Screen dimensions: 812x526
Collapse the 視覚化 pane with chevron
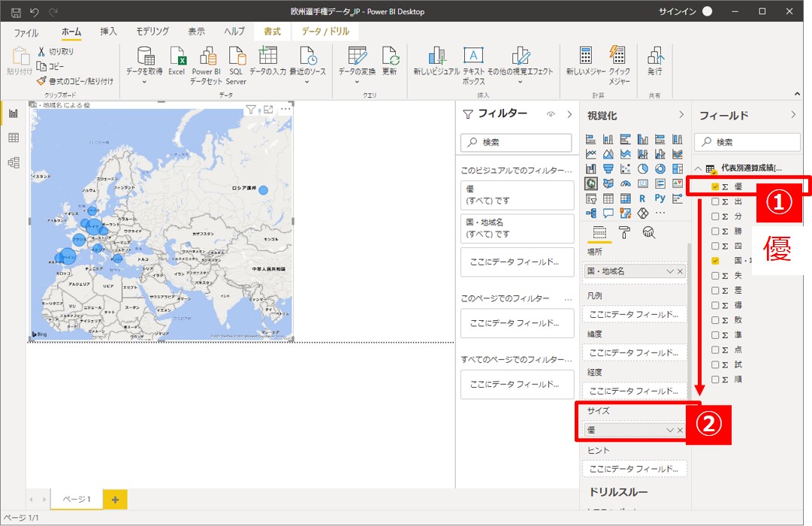pos(681,115)
